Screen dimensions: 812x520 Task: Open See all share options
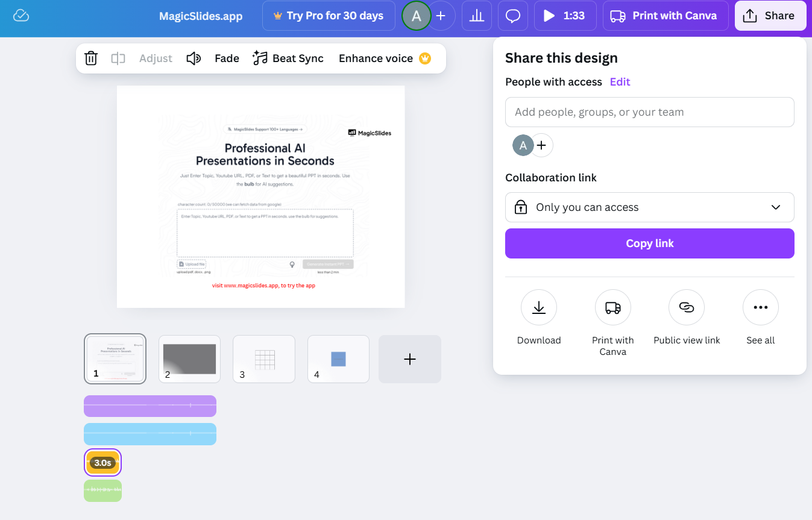click(761, 307)
